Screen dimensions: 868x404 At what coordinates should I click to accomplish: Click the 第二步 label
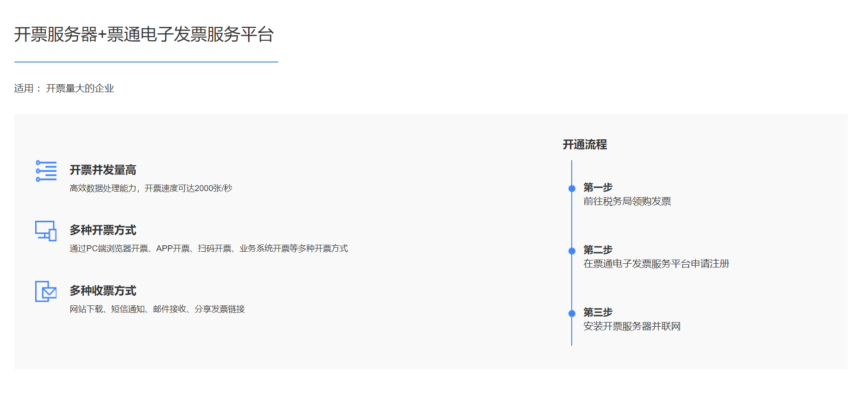click(x=598, y=250)
